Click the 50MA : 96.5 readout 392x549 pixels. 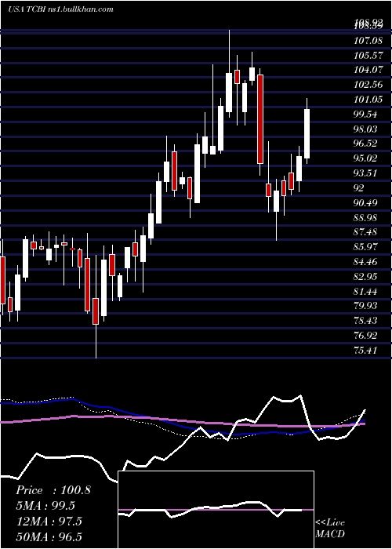pos(49,536)
